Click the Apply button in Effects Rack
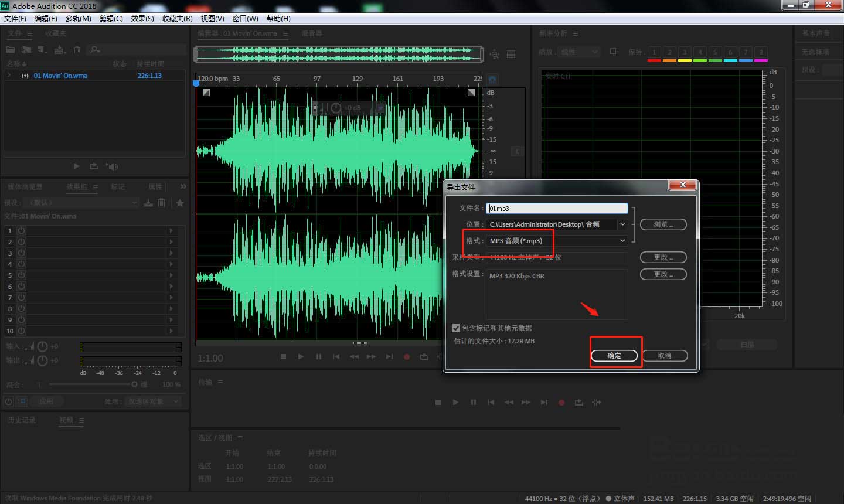844x504 pixels. (x=46, y=401)
